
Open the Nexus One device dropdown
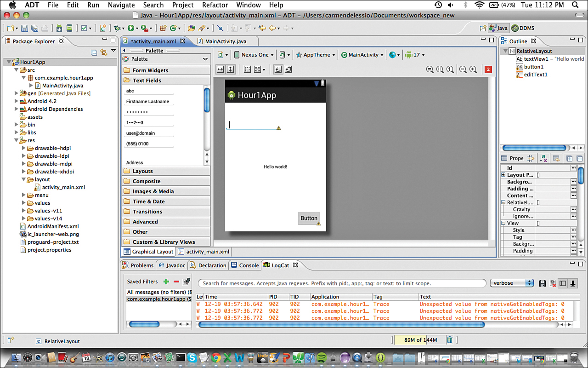[x=254, y=55]
